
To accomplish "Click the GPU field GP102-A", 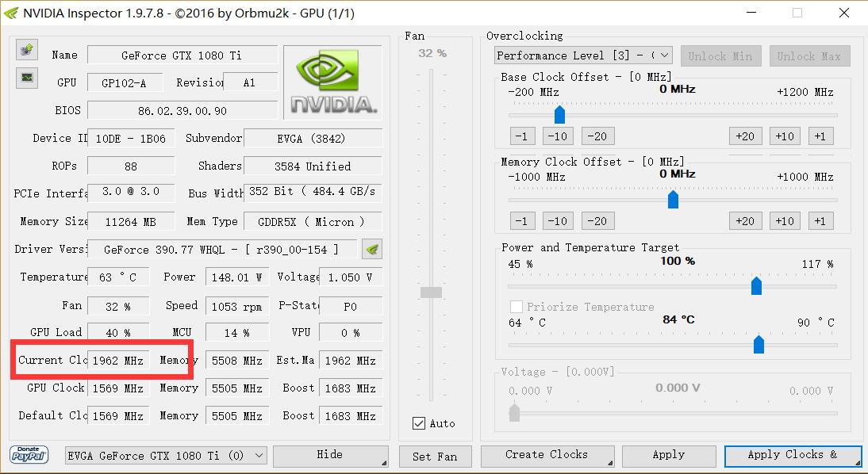I will (125, 83).
